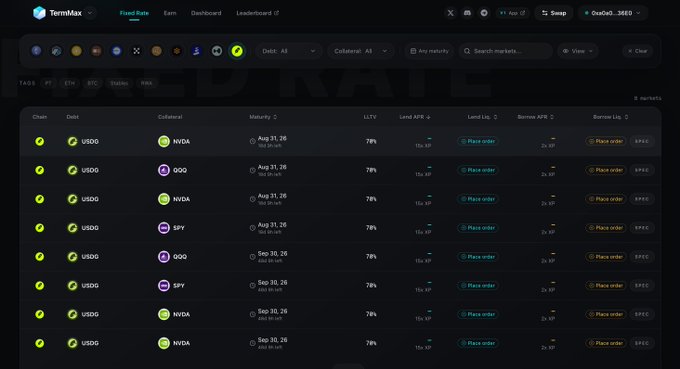Toggle the PT tag filter

(x=48, y=83)
